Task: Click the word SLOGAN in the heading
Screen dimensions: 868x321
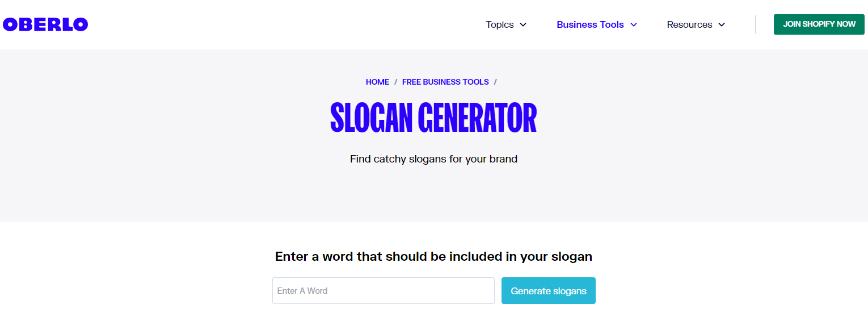Action: click(x=371, y=118)
